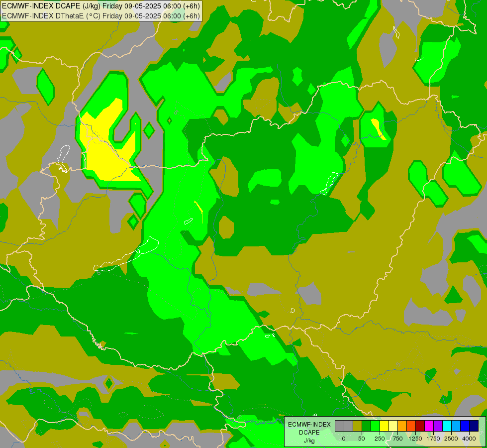Click the DThetaE (°C) title line

click(x=101, y=16)
